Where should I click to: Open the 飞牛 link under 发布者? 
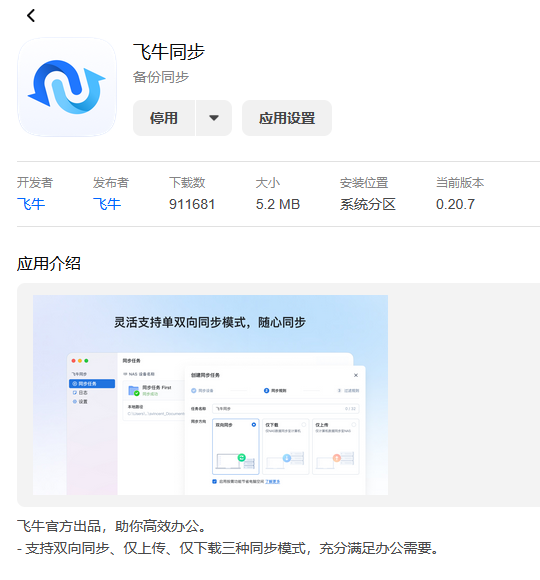[107, 204]
